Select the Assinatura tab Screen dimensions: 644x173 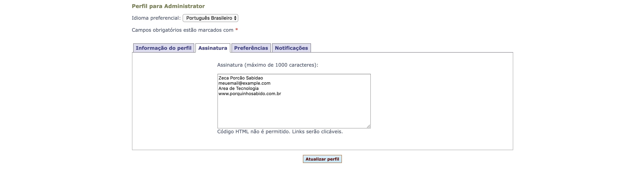[x=212, y=48]
